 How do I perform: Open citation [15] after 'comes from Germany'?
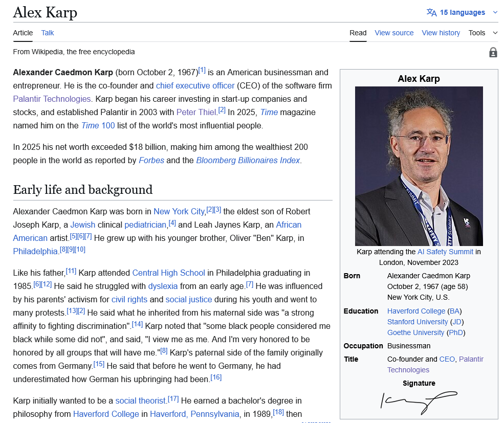point(99,364)
